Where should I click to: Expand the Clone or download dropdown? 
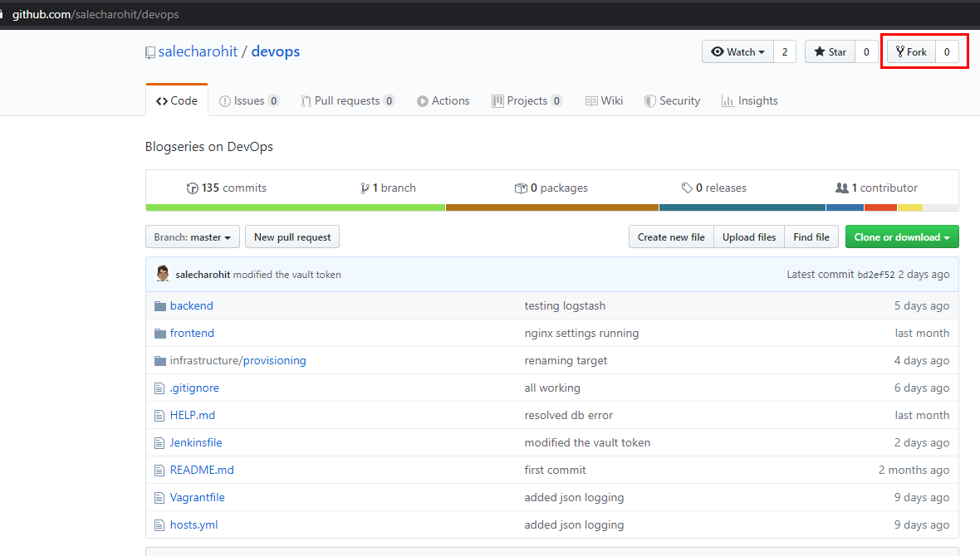[x=902, y=237]
